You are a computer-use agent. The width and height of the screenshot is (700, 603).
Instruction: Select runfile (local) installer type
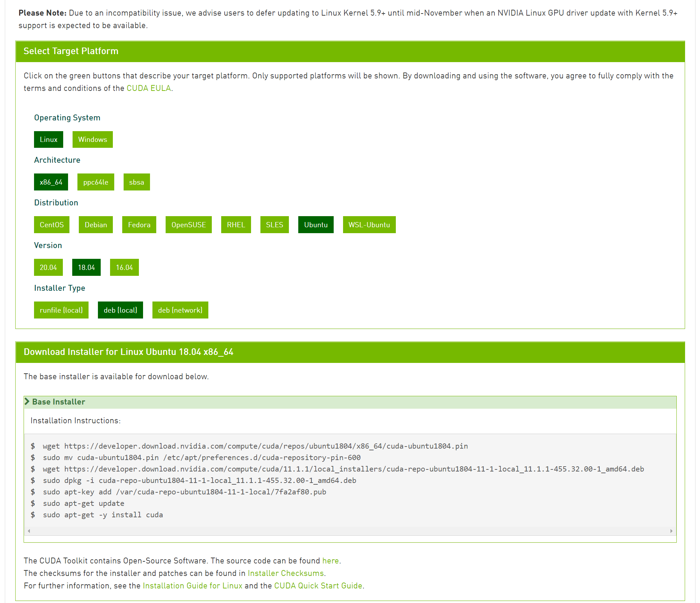point(61,310)
